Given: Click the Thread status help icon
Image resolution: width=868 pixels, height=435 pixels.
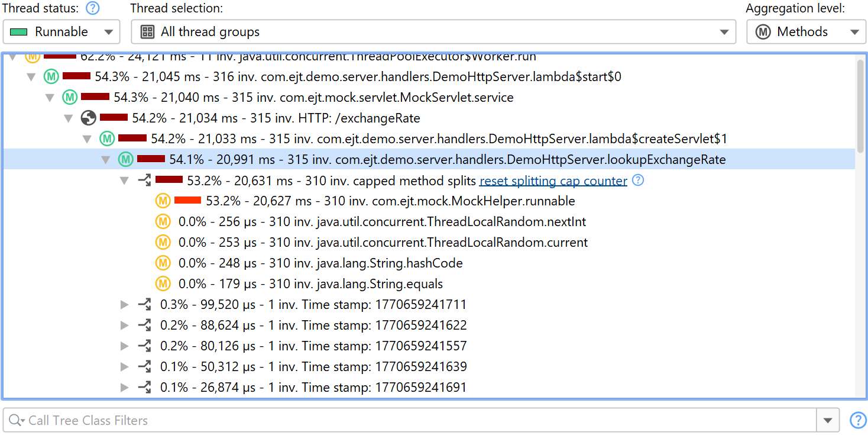Looking at the screenshot, I should click(93, 8).
